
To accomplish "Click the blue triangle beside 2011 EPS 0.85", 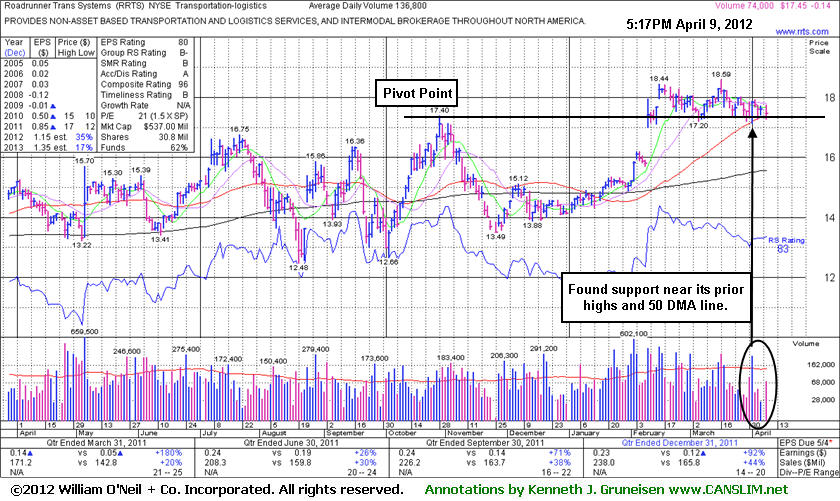I will [52, 127].
